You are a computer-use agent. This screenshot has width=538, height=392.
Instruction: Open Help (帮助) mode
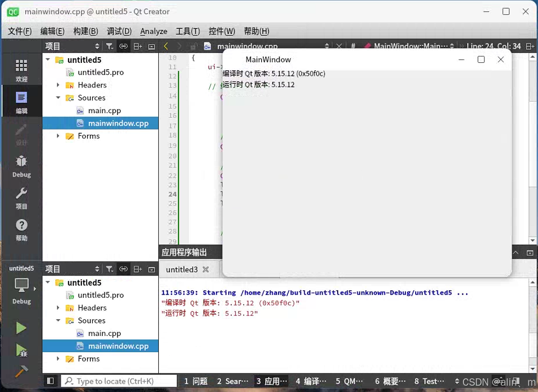(x=21, y=230)
